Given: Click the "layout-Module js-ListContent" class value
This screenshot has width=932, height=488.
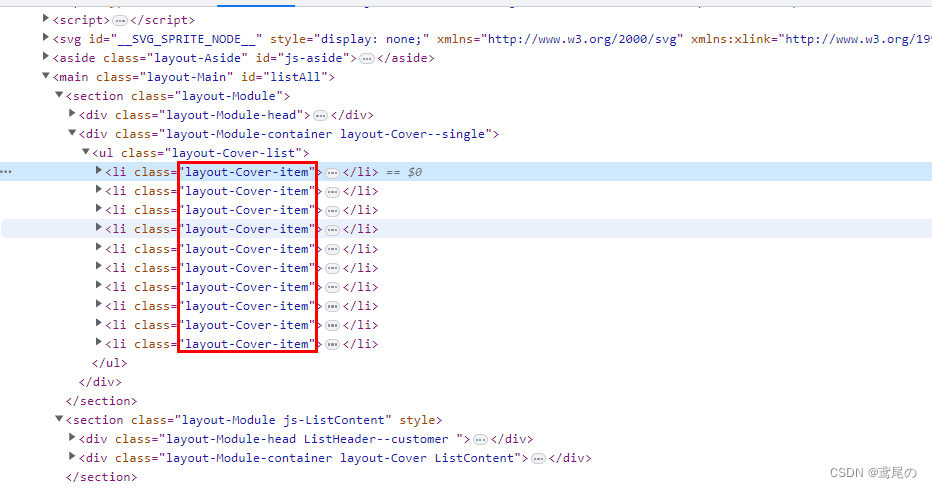Looking at the screenshot, I should pos(284,420).
